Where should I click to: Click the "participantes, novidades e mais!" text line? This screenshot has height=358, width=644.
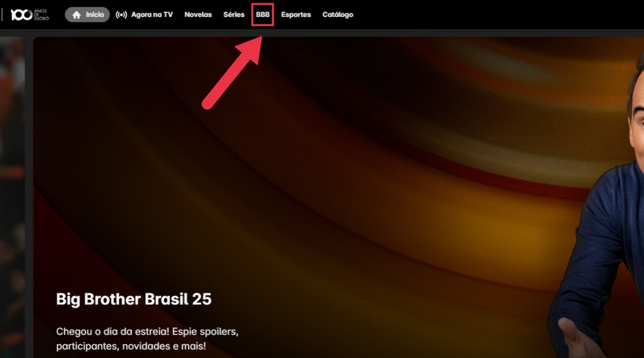(131, 346)
